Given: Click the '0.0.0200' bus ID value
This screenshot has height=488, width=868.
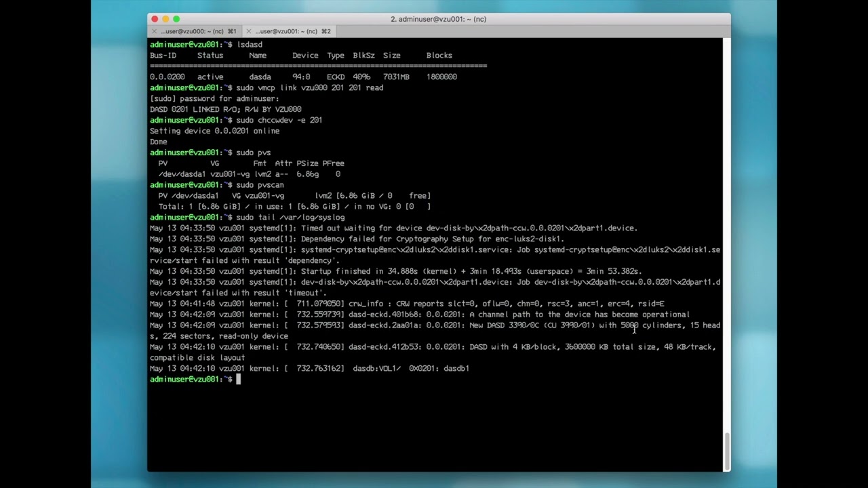Looking at the screenshot, I should point(167,77).
